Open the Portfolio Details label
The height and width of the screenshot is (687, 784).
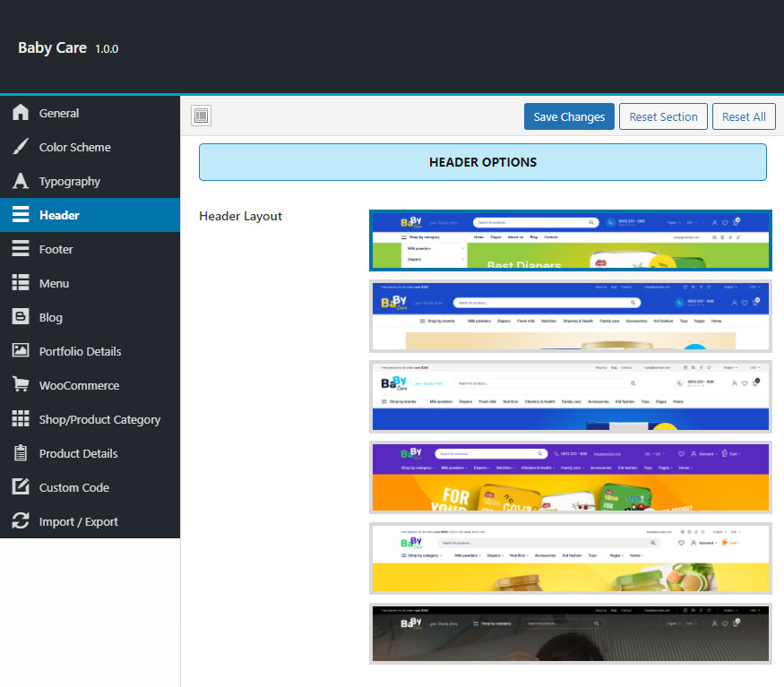(x=80, y=351)
